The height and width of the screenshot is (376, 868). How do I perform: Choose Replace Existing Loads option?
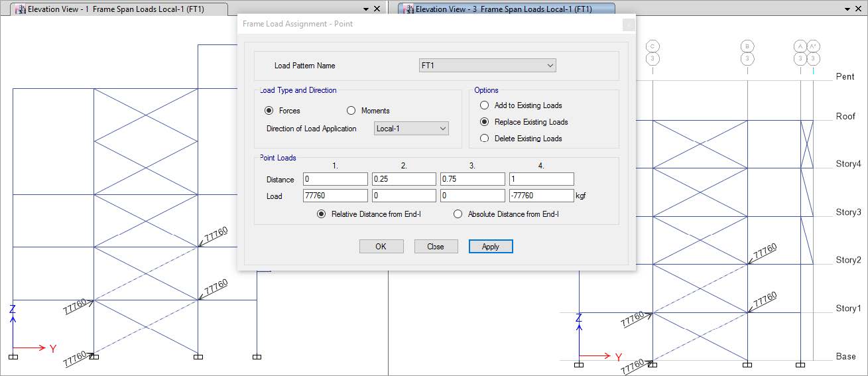484,122
